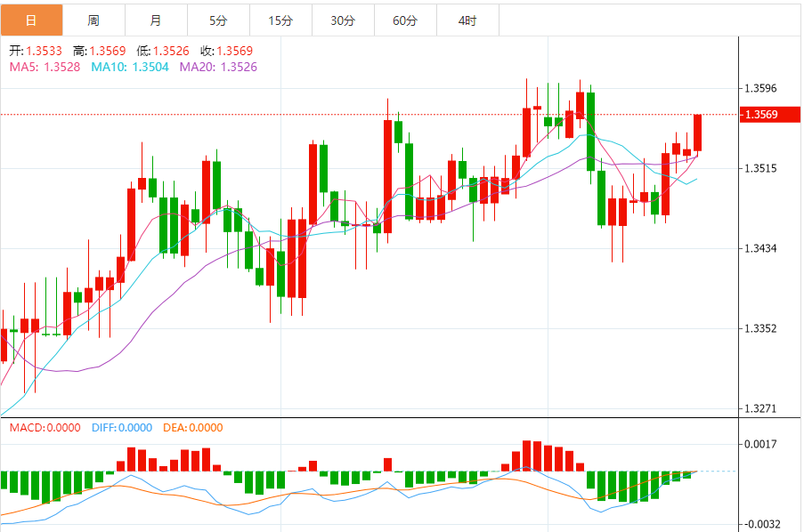Click the MA10: 1.3504 indicator label
This screenshot has width=804, height=532.
[130, 67]
